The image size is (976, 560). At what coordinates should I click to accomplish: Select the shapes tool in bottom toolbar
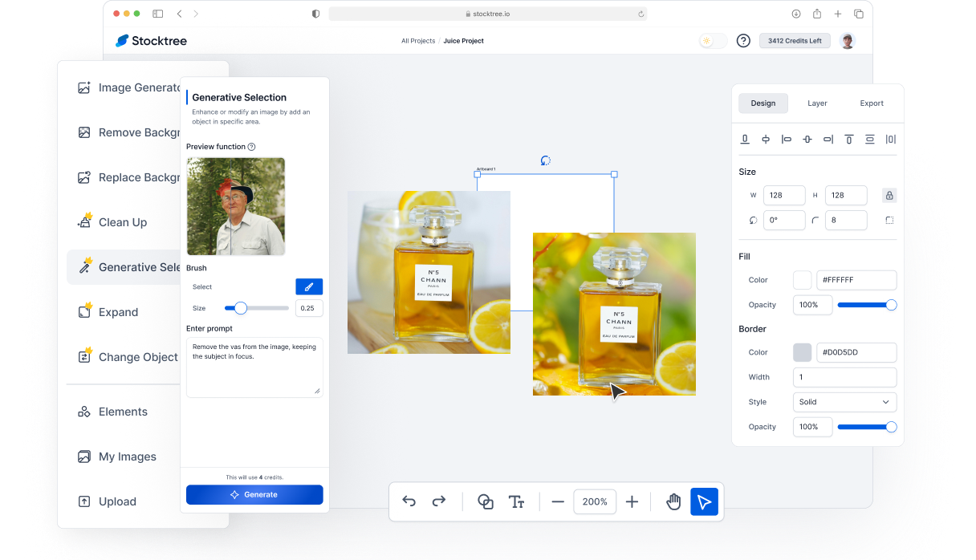pos(486,501)
